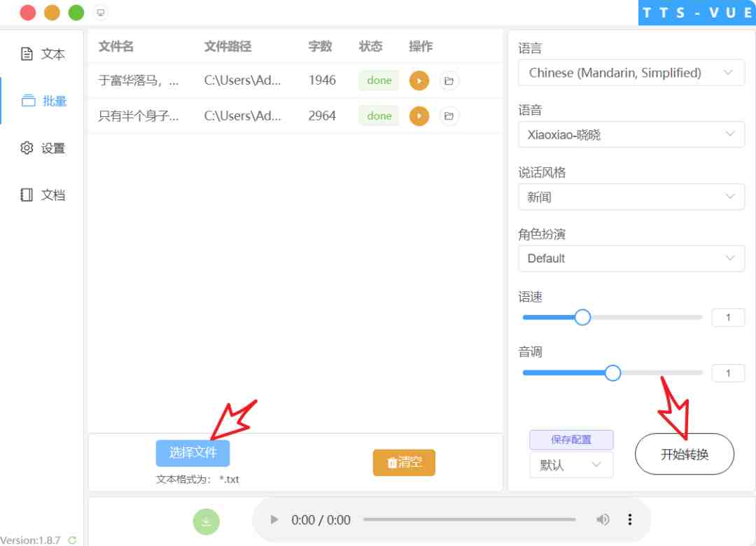Expand the 语音 voice dropdown showing Xiaoxiao-晓晓
The image size is (756, 546).
pos(631,134)
